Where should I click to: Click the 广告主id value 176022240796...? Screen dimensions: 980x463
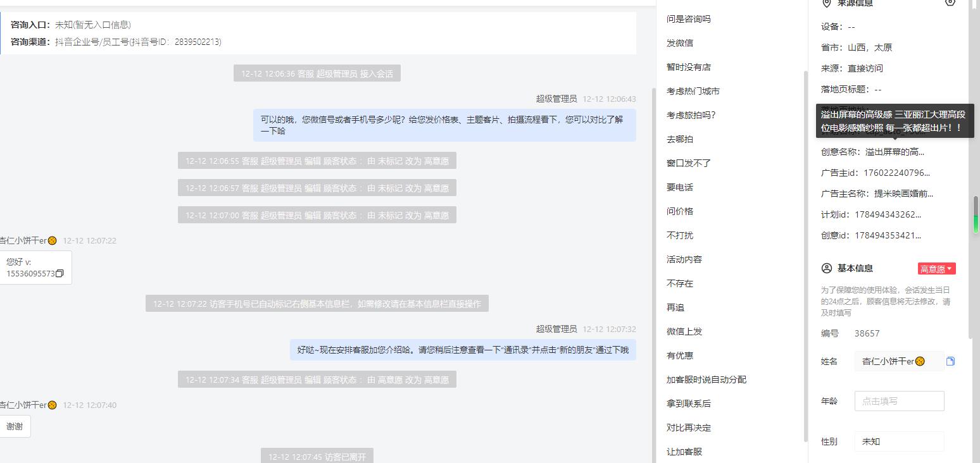pyautogui.click(x=896, y=173)
